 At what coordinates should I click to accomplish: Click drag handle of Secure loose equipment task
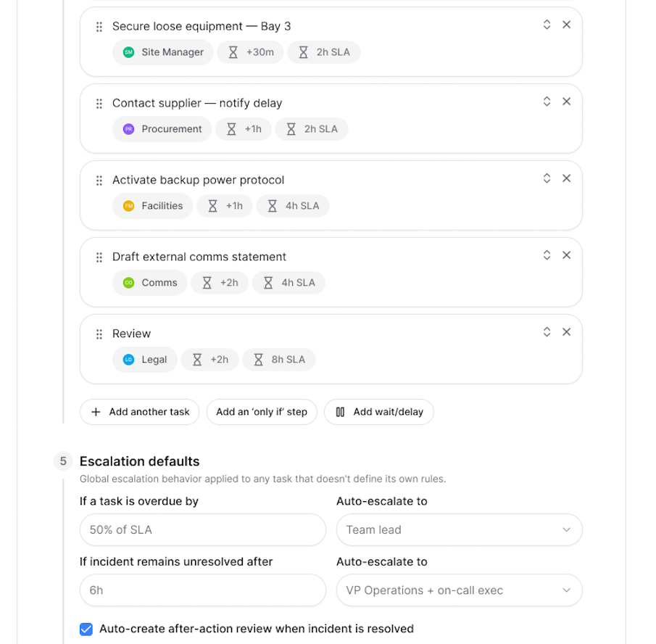pyautogui.click(x=99, y=27)
